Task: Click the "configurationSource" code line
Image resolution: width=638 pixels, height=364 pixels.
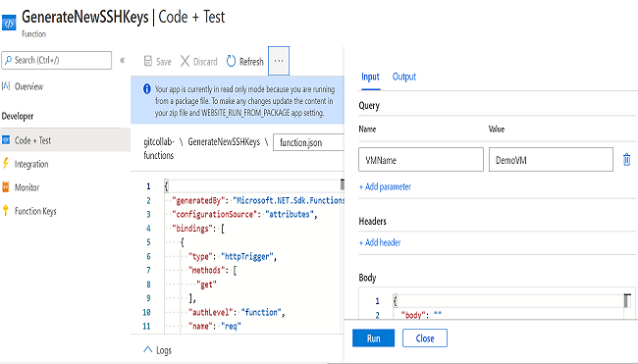Action: pos(244,214)
